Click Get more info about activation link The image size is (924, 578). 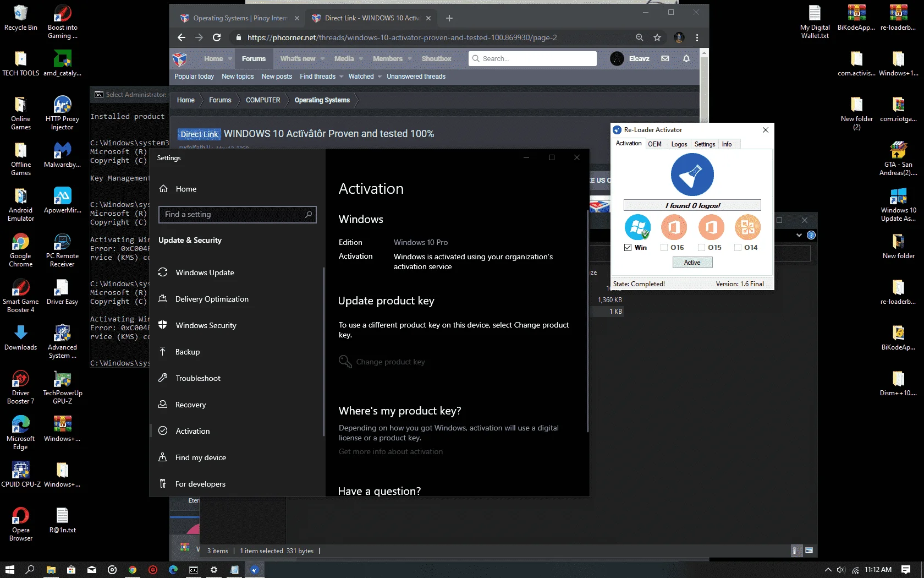click(391, 451)
